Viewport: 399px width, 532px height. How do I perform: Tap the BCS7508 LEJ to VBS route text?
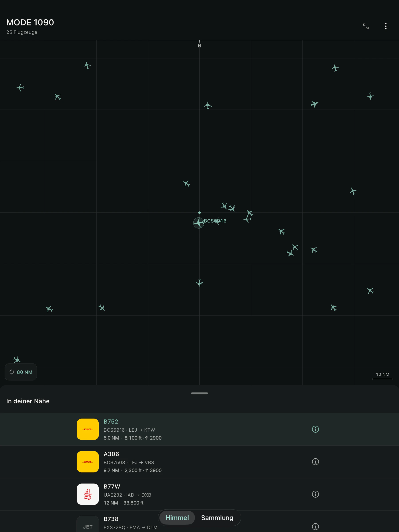point(129,462)
